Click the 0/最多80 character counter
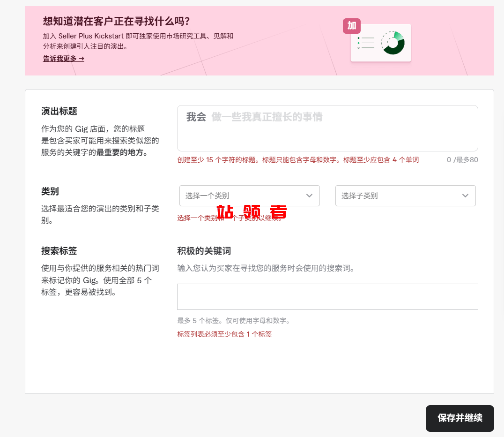Image resolution: width=504 pixels, height=437 pixels. (x=462, y=160)
